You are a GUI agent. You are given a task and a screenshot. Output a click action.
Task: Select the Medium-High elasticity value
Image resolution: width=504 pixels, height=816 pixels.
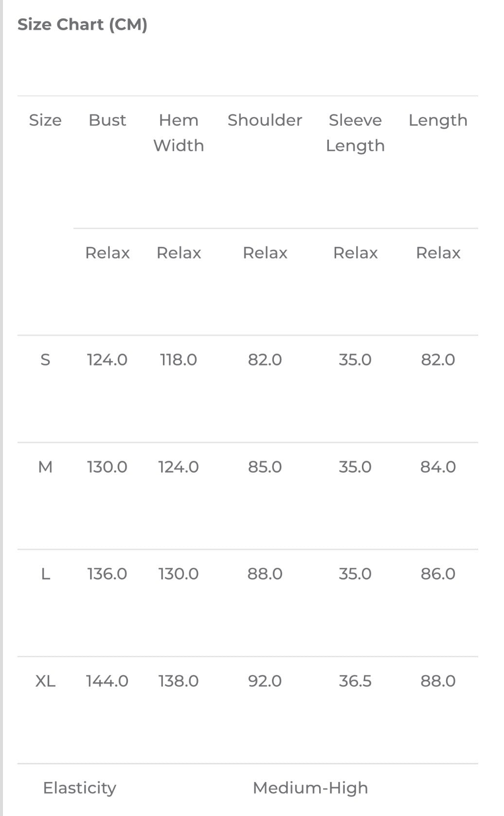click(310, 788)
